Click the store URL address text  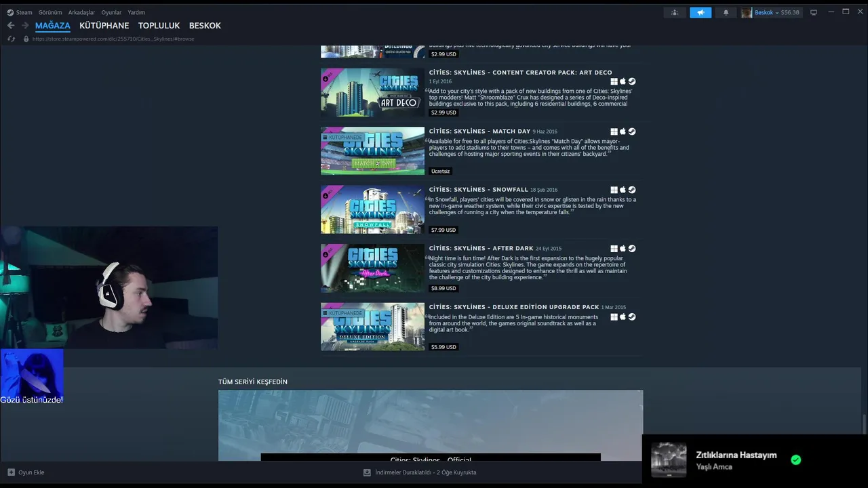point(113,39)
